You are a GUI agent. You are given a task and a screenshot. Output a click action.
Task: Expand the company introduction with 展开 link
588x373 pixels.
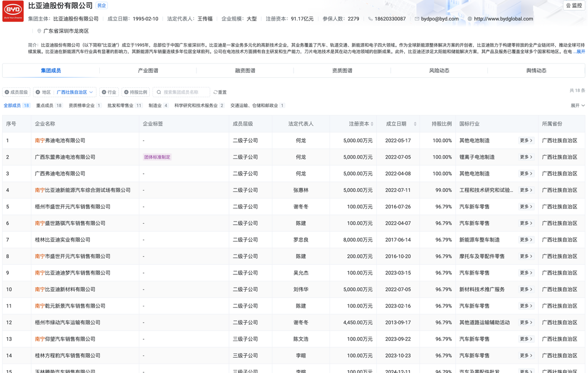pos(580,52)
